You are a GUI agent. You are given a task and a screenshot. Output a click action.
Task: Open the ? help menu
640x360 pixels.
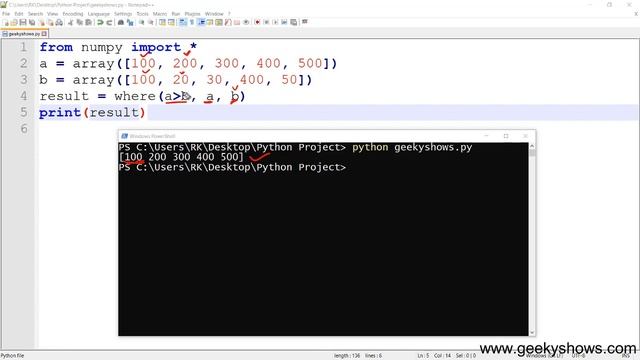(x=229, y=14)
